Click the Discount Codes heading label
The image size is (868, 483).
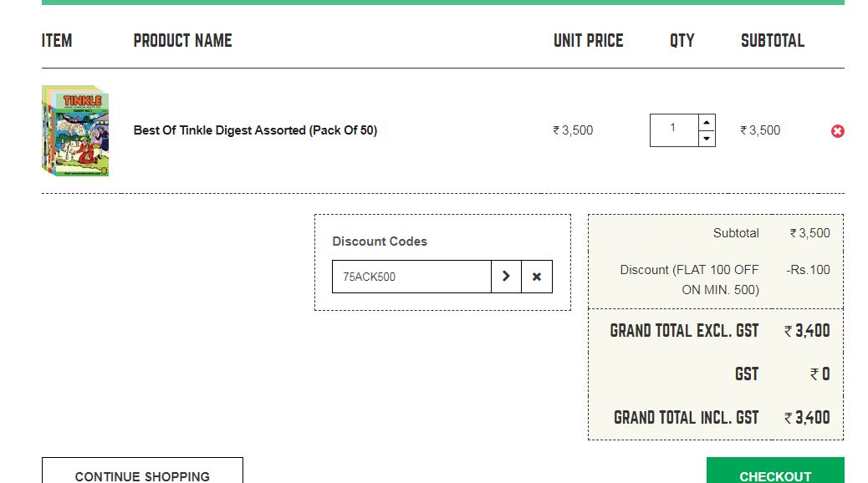click(x=380, y=241)
